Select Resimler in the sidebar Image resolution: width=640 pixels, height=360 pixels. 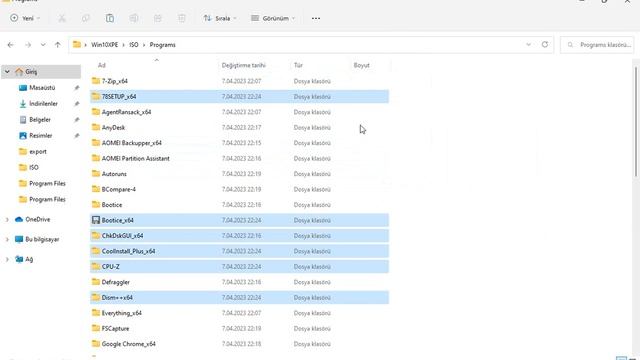coord(41,136)
